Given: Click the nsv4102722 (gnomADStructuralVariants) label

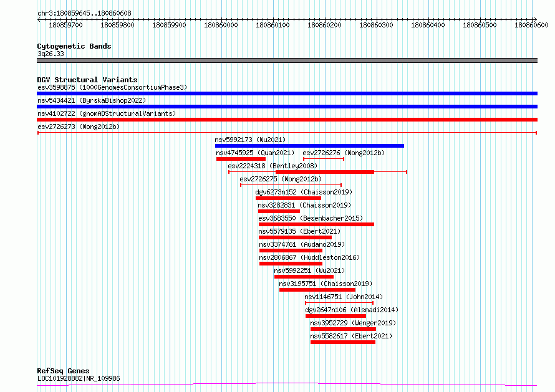Looking at the screenshot, I should 107,113.
